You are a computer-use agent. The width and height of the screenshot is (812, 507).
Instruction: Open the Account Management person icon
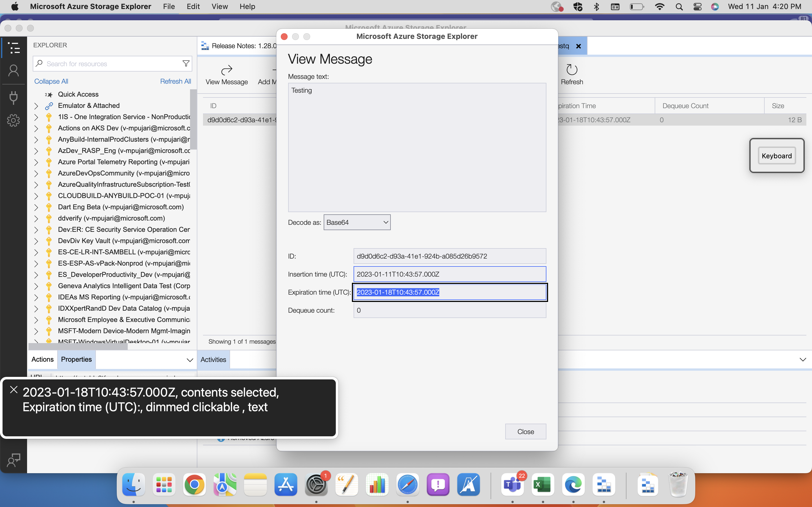(14, 71)
